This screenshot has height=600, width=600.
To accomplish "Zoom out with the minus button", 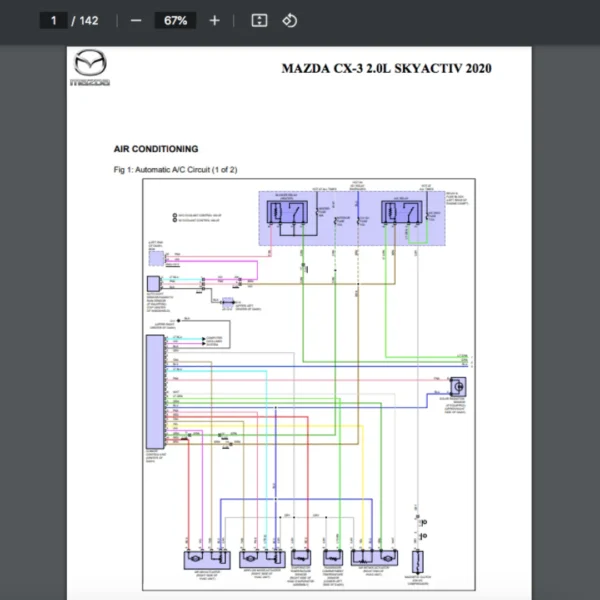I will click(x=136, y=20).
